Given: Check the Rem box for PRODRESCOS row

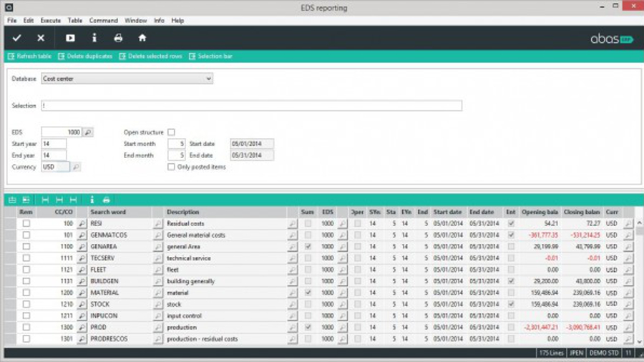Looking at the screenshot, I should [26, 338].
